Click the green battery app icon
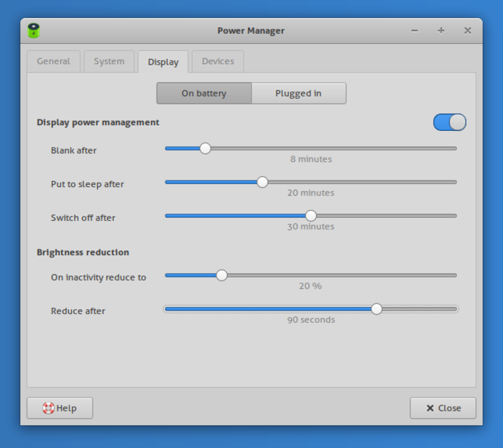This screenshot has height=448, width=503. pyautogui.click(x=34, y=31)
